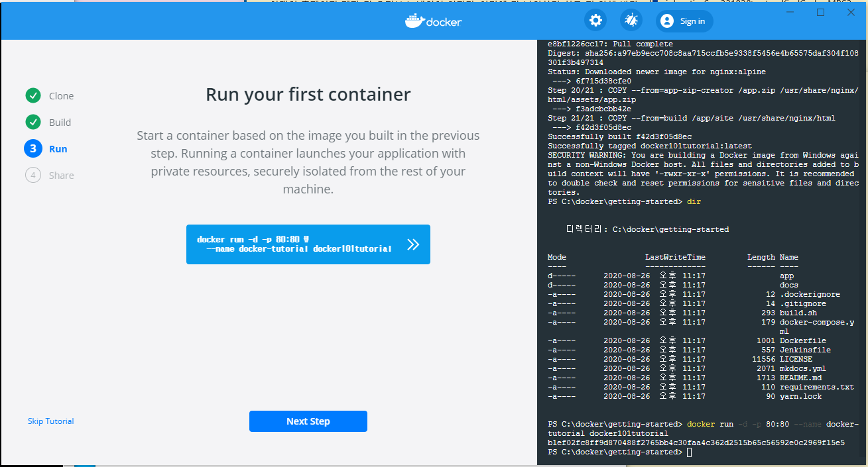Minimize the Docker window
Screen dimensions: 868x467
click(x=790, y=12)
